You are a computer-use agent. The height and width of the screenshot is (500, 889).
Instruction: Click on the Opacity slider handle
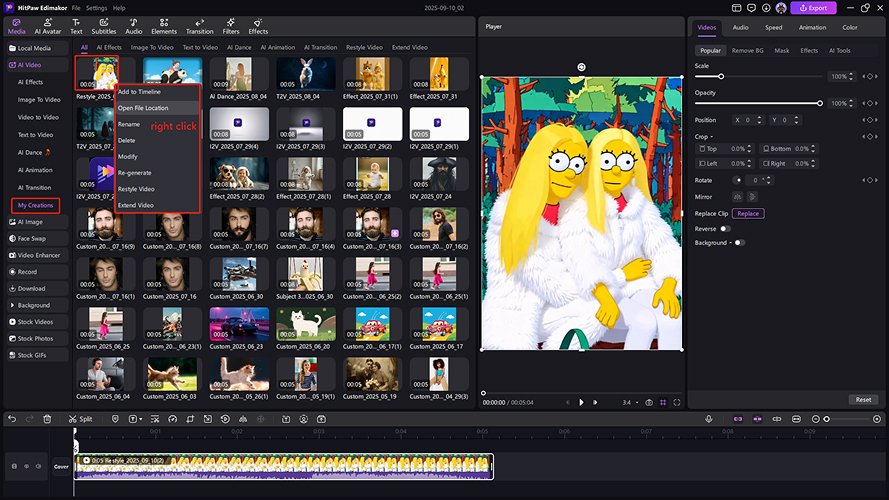[x=820, y=103]
